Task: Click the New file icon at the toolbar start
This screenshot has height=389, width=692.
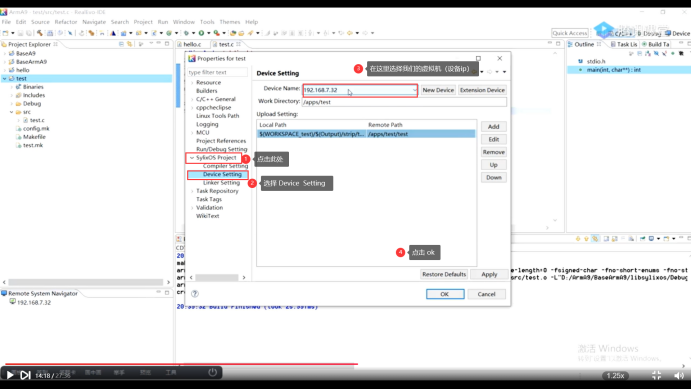Action: [5, 33]
